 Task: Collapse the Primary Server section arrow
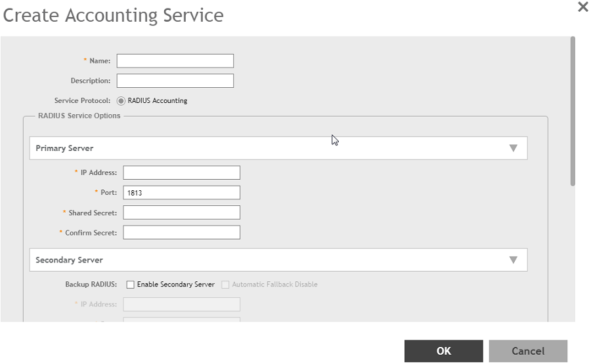(x=514, y=148)
